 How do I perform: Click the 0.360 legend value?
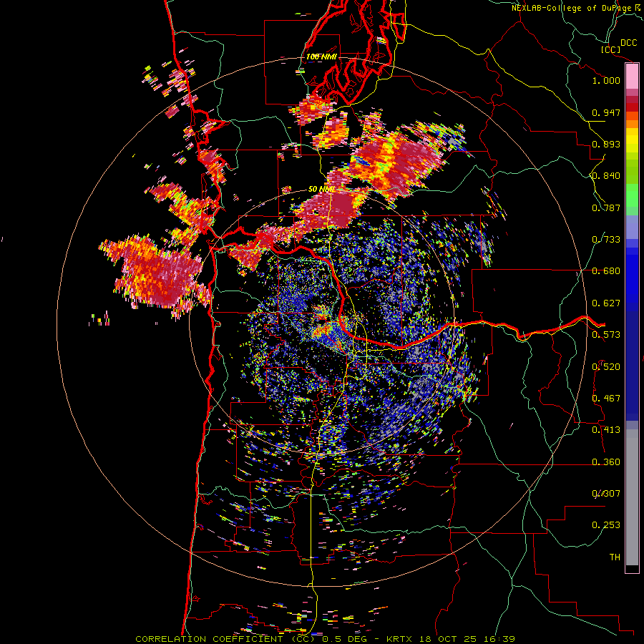tap(606, 462)
